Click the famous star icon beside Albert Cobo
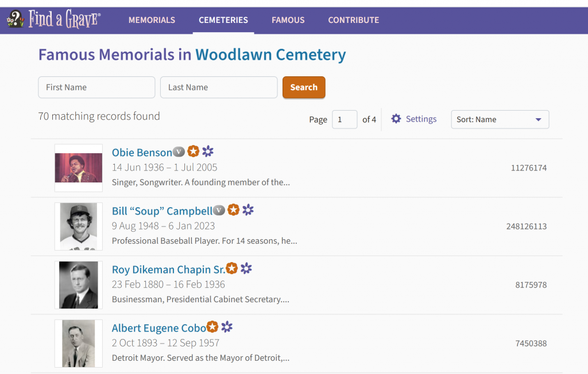 point(212,326)
